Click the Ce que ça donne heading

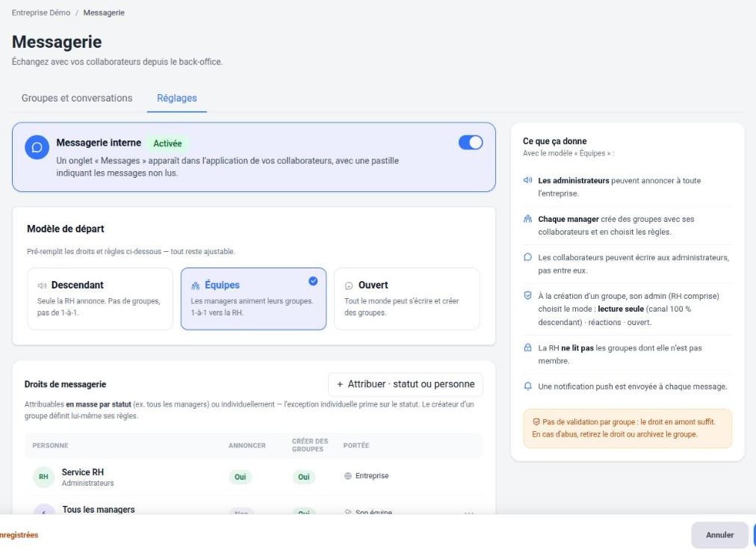[554, 141]
